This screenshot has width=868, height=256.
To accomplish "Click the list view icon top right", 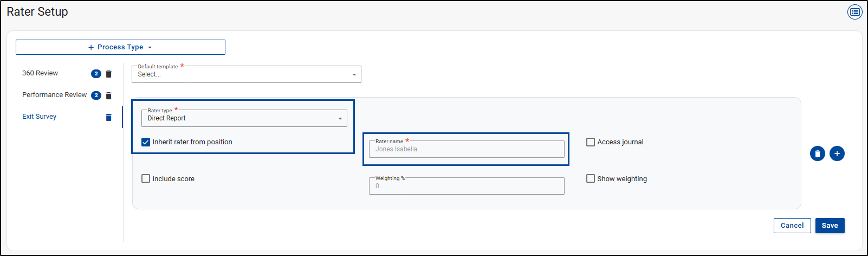I will (854, 12).
